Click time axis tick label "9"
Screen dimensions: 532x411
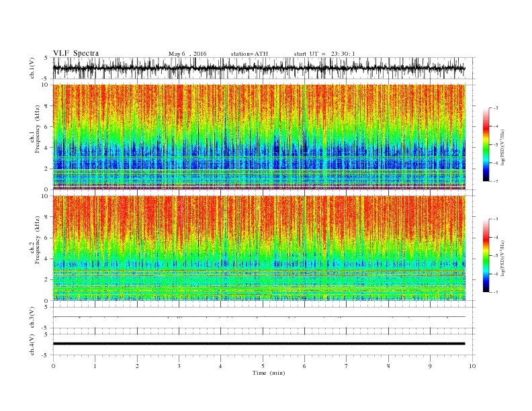pyautogui.click(x=430, y=366)
